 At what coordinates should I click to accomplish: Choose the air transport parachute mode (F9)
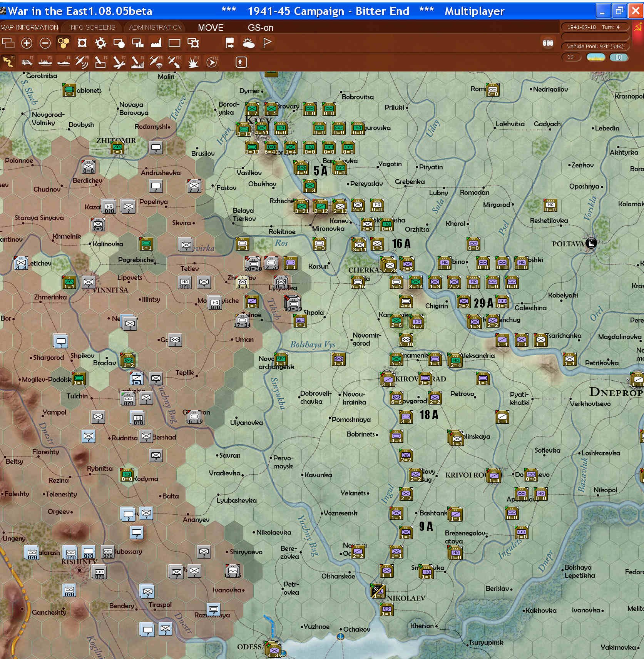[156, 62]
